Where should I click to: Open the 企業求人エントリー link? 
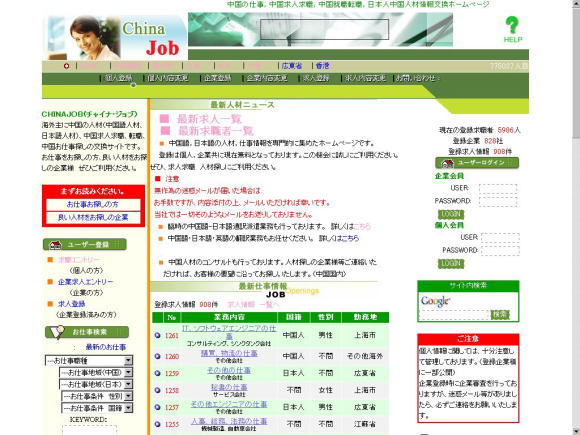[x=85, y=282]
